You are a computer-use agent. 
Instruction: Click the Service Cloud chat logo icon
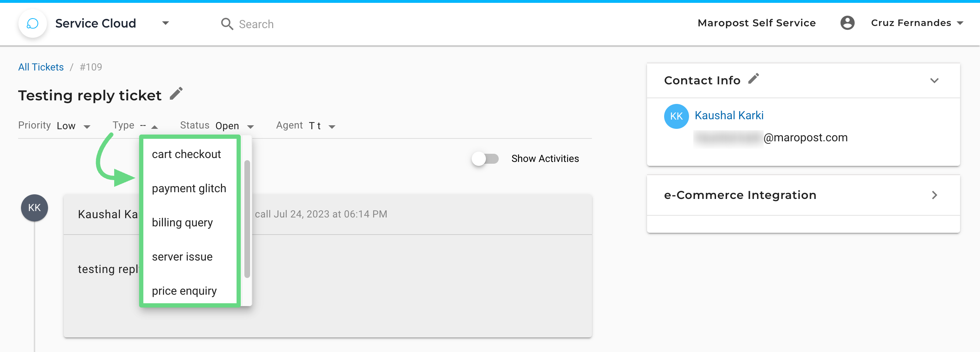tap(33, 23)
